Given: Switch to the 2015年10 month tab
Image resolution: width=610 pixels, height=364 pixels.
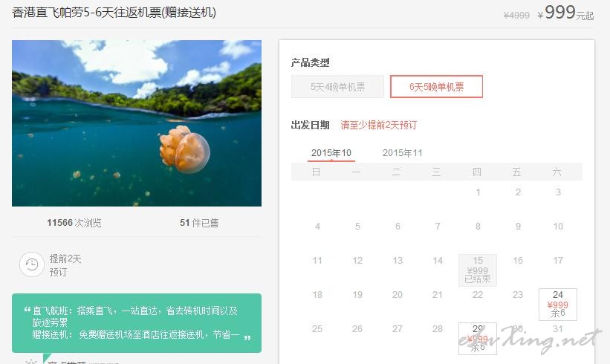Looking at the screenshot, I should coord(331,153).
